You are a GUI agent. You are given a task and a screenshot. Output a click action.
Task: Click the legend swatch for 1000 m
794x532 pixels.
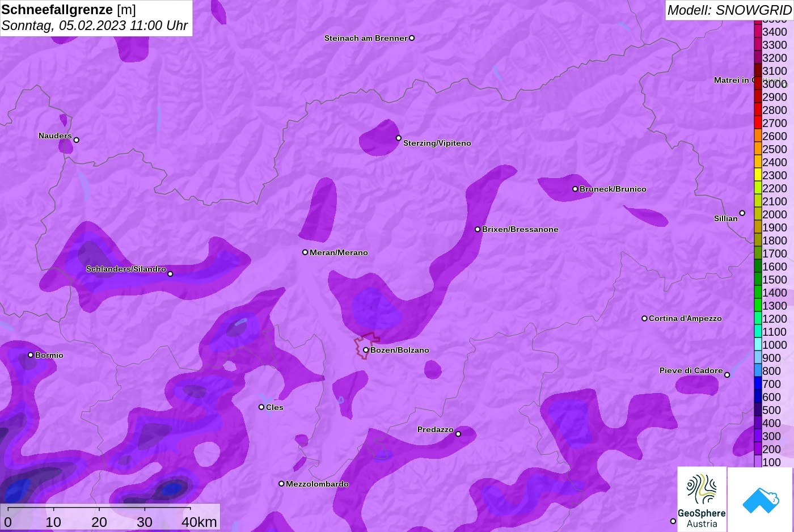tap(758, 345)
